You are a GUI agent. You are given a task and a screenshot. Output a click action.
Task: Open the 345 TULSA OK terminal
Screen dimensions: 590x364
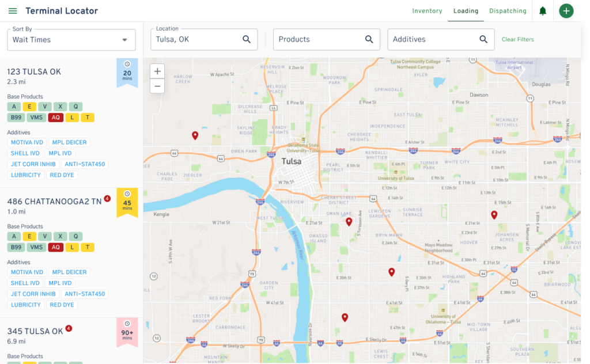click(x=35, y=331)
